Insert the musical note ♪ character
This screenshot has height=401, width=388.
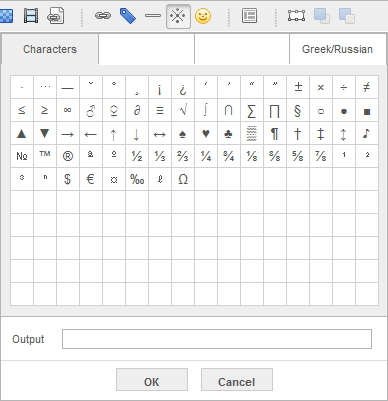[x=367, y=133]
